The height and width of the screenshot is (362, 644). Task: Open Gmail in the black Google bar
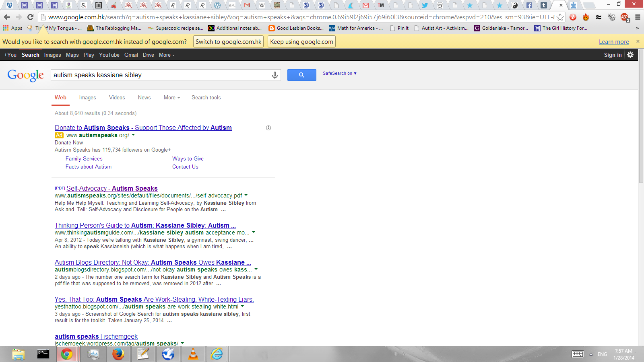point(131,55)
